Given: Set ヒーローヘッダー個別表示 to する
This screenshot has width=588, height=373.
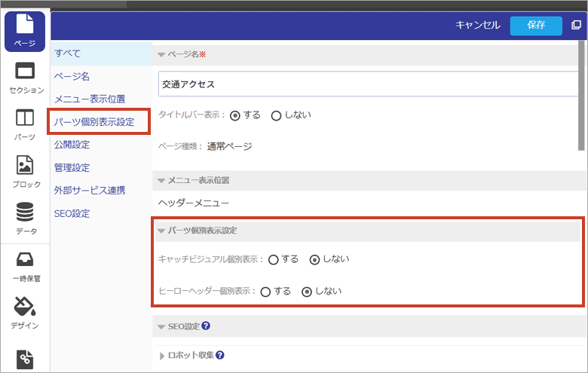Looking at the screenshot, I should (265, 292).
